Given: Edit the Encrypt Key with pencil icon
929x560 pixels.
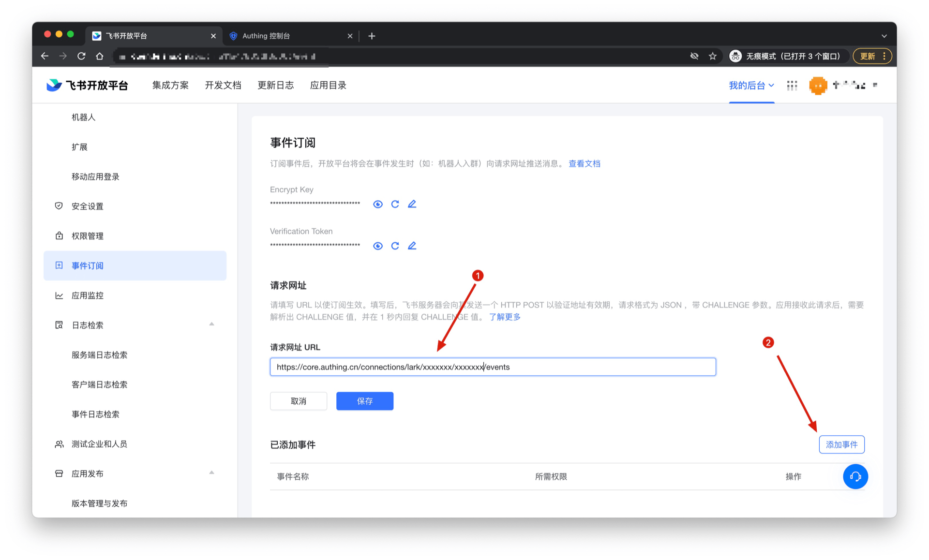Looking at the screenshot, I should click(412, 204).
